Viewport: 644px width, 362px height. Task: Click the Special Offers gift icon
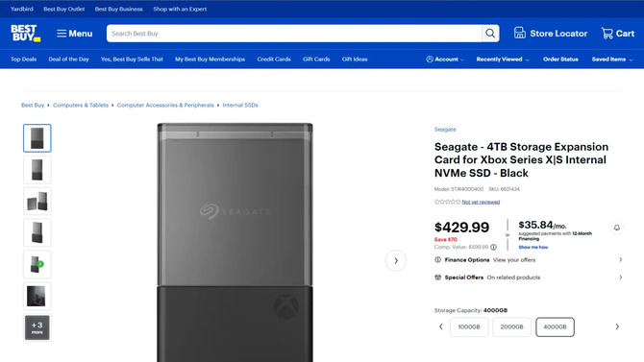coord(437,278)
